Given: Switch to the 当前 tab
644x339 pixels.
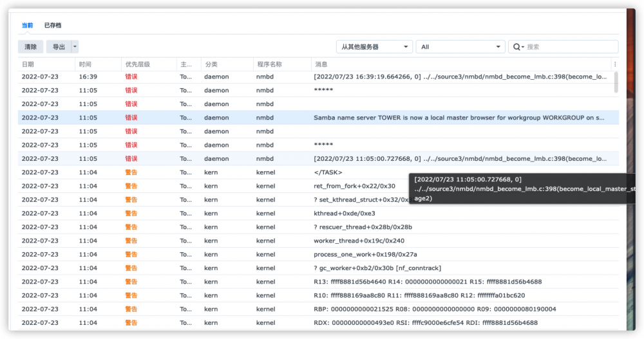Looking at the screenshot, I should pos(27,26).
